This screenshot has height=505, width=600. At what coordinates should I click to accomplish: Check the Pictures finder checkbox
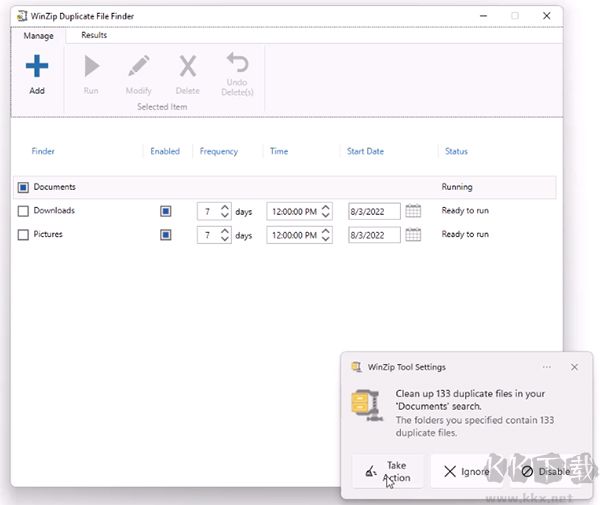click(23, 235)
